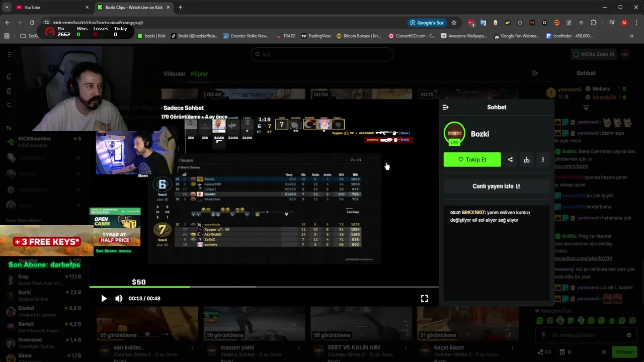This screenshot has height=362, width=644.
Task: Select the Klipler tab
Action: tap(199, 74)
